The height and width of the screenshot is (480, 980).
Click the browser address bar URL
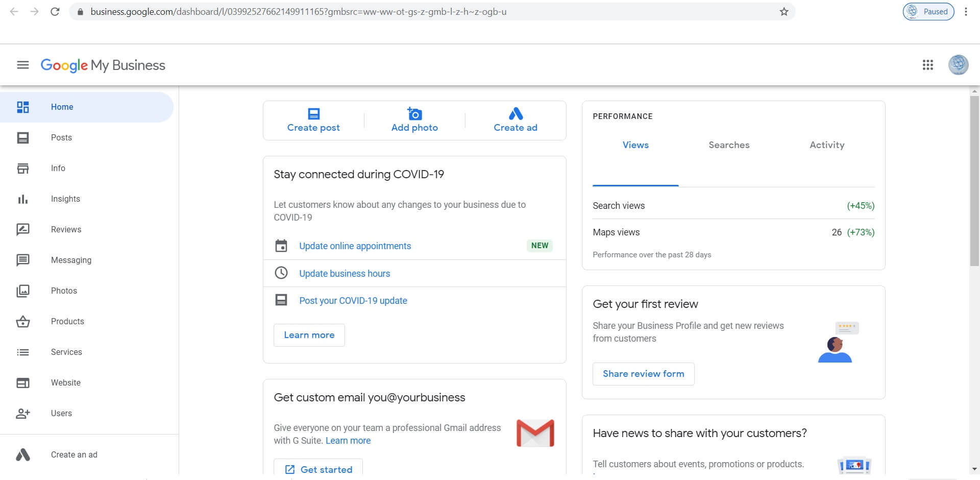pos(299,12)
